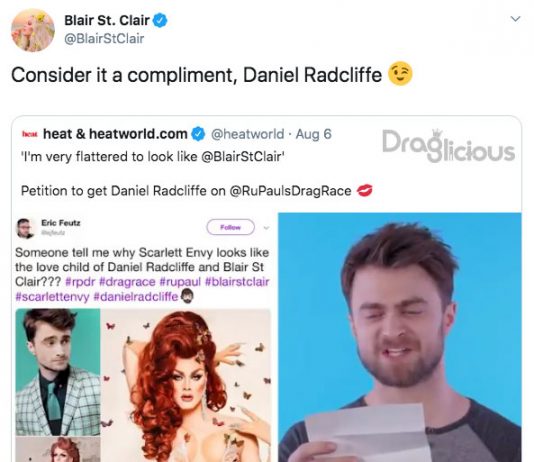Open the blue-background image of the man reading paper

point(400,337)
